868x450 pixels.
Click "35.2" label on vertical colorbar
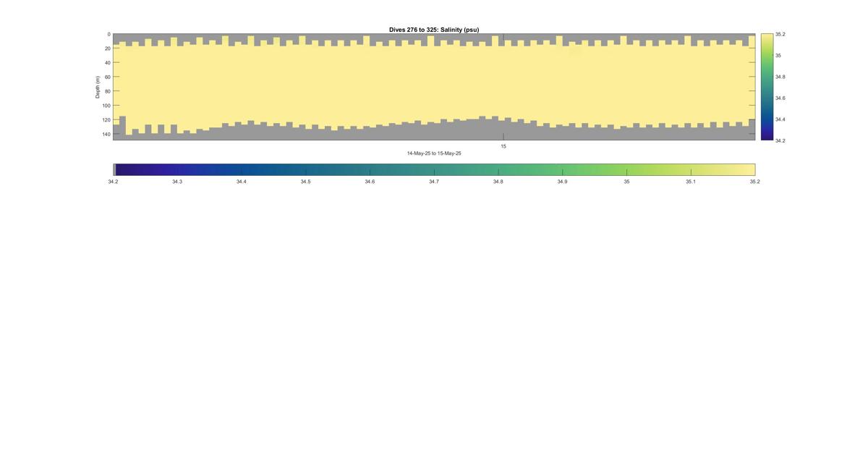tap(780, 34)
